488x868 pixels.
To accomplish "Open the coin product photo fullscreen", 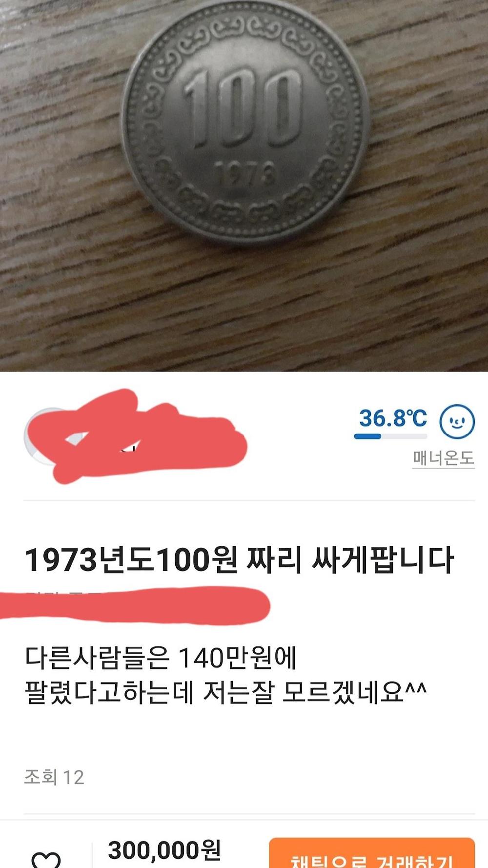I will [x=244, y=186].
